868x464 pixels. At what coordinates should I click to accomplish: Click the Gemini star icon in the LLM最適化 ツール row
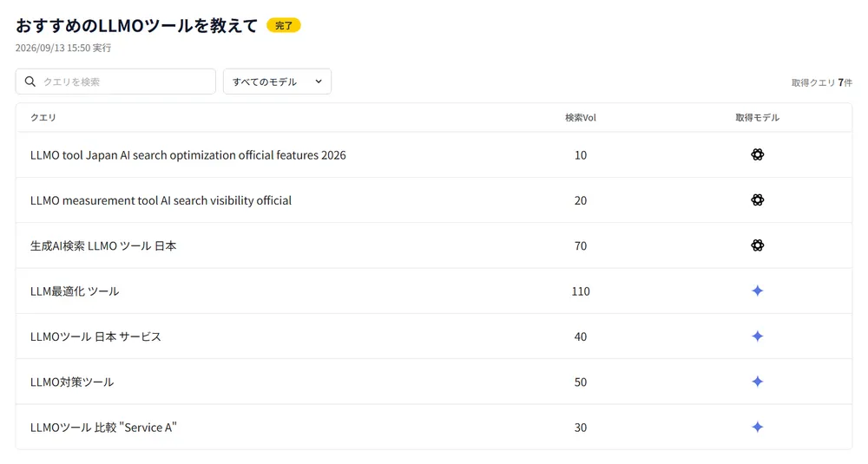click(757, 291)
